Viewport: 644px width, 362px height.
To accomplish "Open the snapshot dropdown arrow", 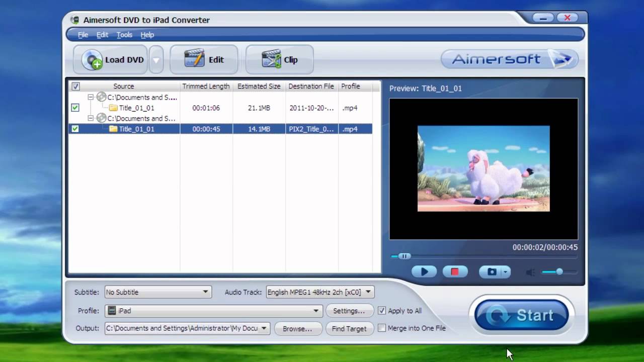I will [506, 272].
